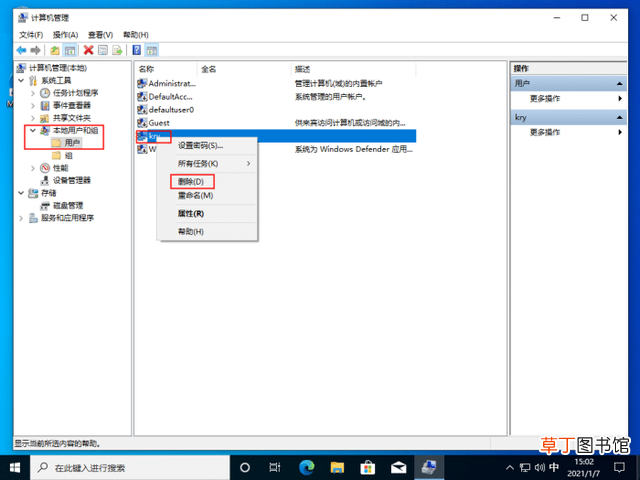Click the Export List toolbar icon

pyautogui.click(x=117, y=50)
